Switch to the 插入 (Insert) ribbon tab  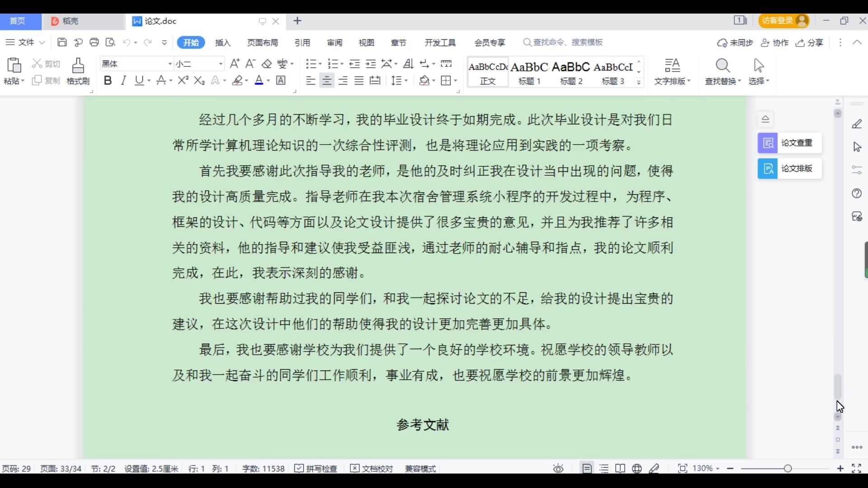[223, 42]
